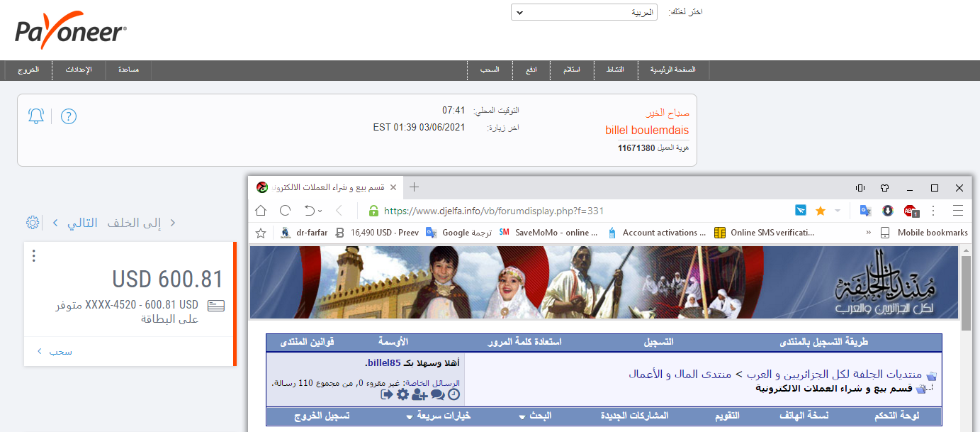This screenshot has width=980, height=432.
Task: Click forum طريقة التسجيل بالمنتدى link
Action: 824,342
